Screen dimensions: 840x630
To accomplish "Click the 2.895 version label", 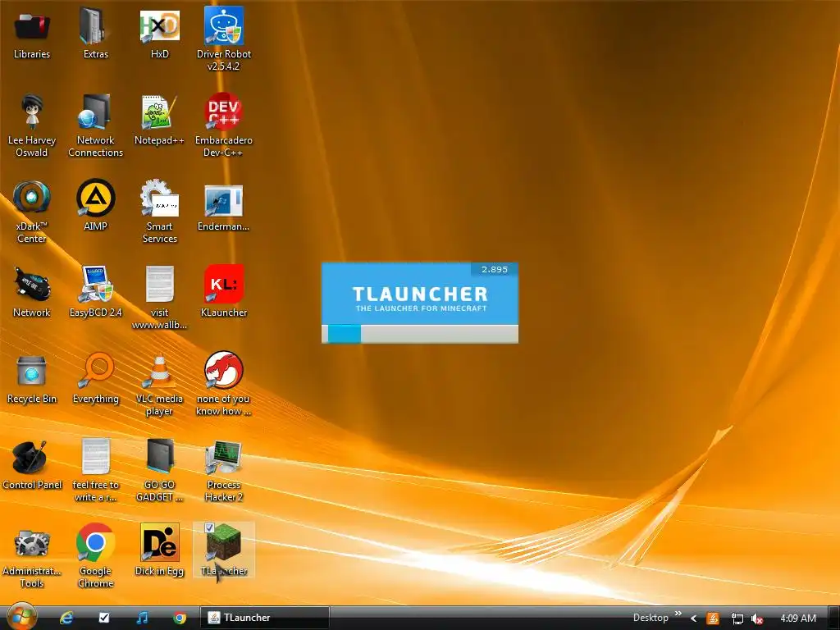I will (494, 269).
